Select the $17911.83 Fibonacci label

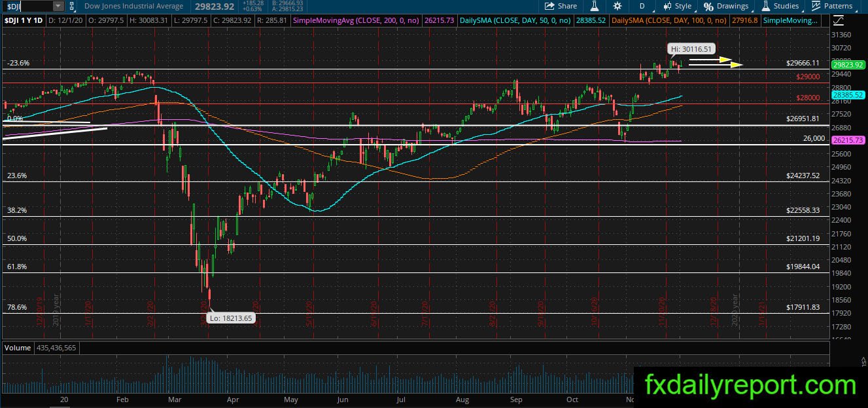click(803, 307)
